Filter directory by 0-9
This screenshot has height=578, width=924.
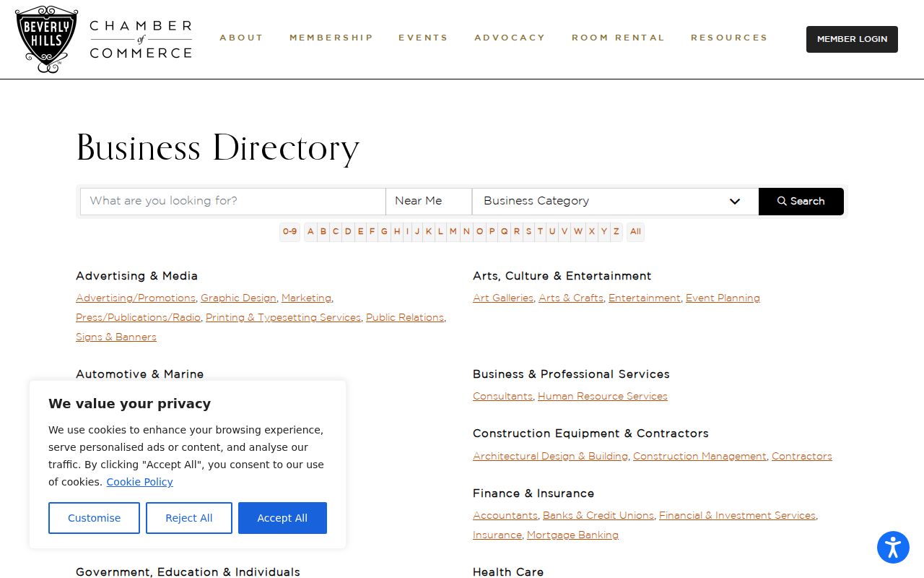(289, 232)
